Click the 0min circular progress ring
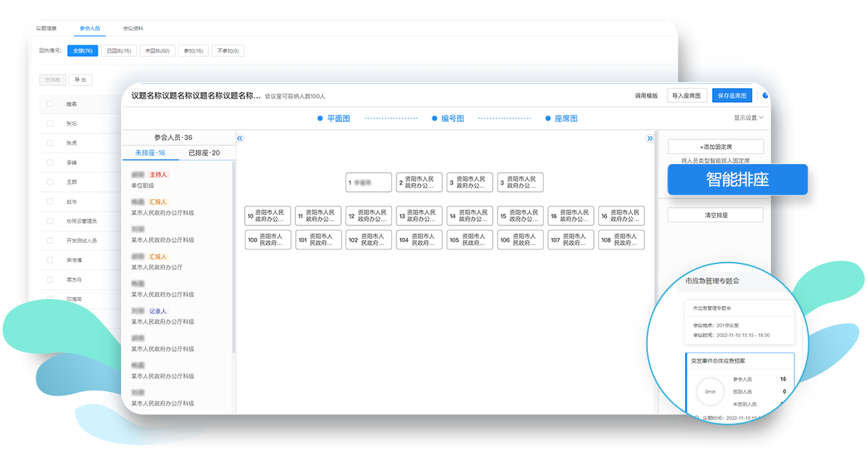Viewport: 868px width, 464px height. [710, 392]
